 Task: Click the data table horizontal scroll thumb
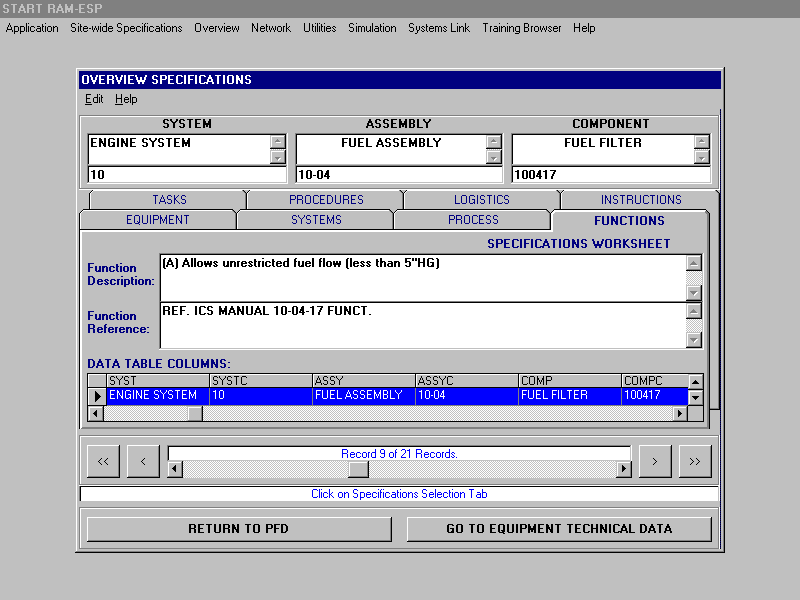(x=194, y=413)
